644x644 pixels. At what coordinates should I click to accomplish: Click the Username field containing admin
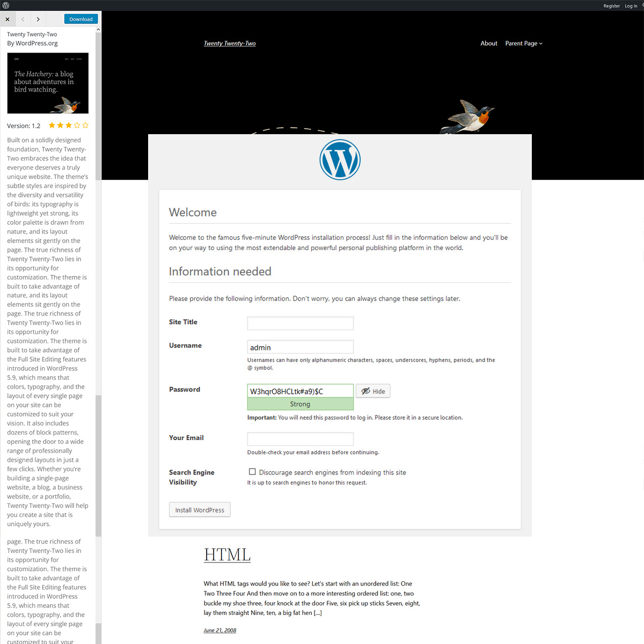pyautogui.click(x=300, y=347)
